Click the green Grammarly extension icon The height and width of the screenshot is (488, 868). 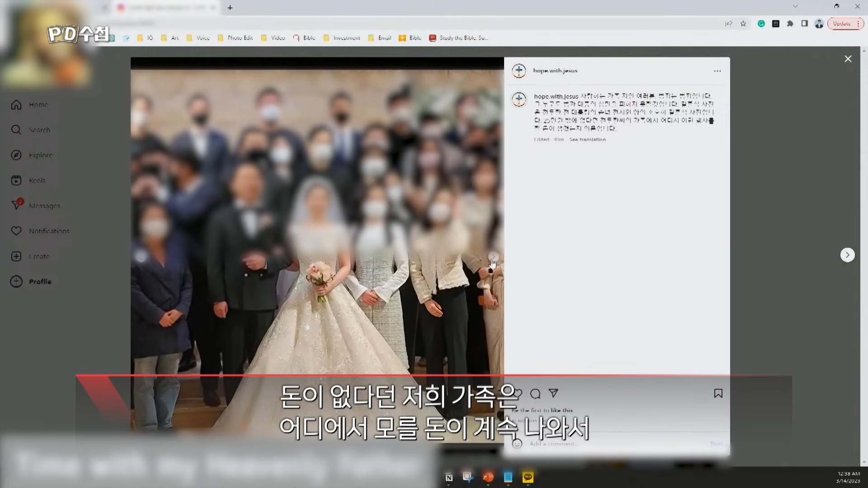point(761,24)
